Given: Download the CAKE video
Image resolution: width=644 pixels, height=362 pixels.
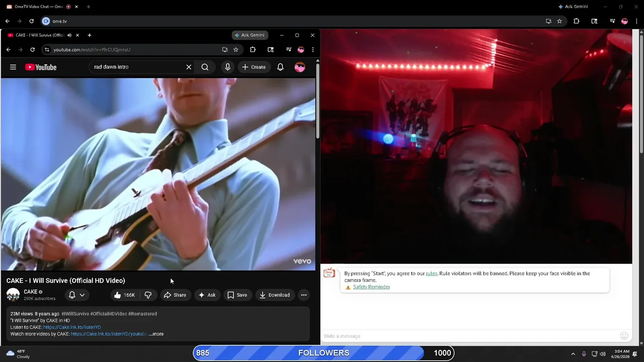Looking at the screenshot, I should click(274, 295).
